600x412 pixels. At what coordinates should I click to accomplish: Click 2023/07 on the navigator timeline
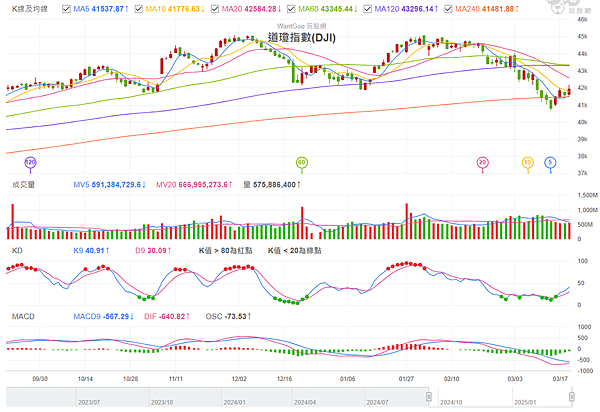[89, 402]
